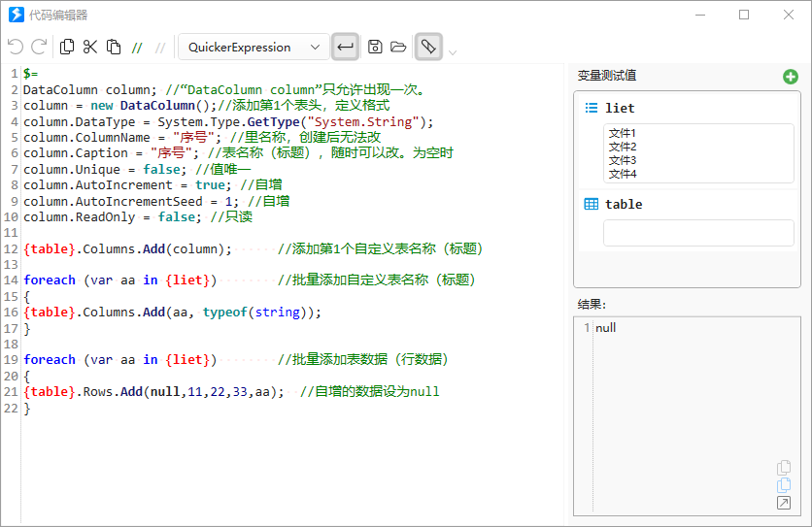Click the gray uncomment-lines icon
This screenshot has height=527, width=812.
[160, 49]
